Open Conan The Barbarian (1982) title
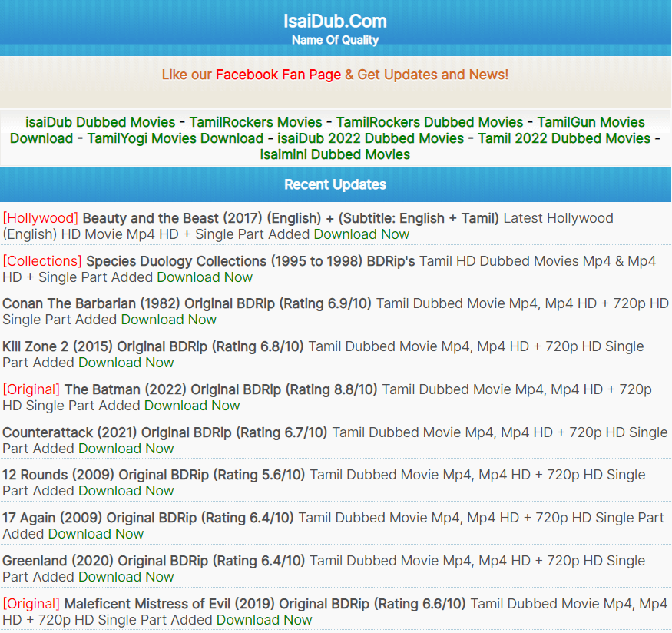 point(187,303)
